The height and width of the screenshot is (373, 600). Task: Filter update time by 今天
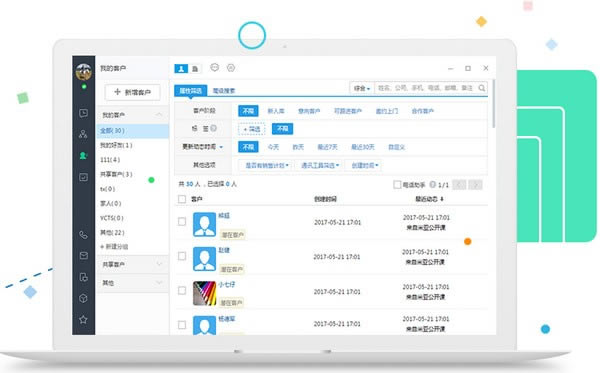(273, 147)
